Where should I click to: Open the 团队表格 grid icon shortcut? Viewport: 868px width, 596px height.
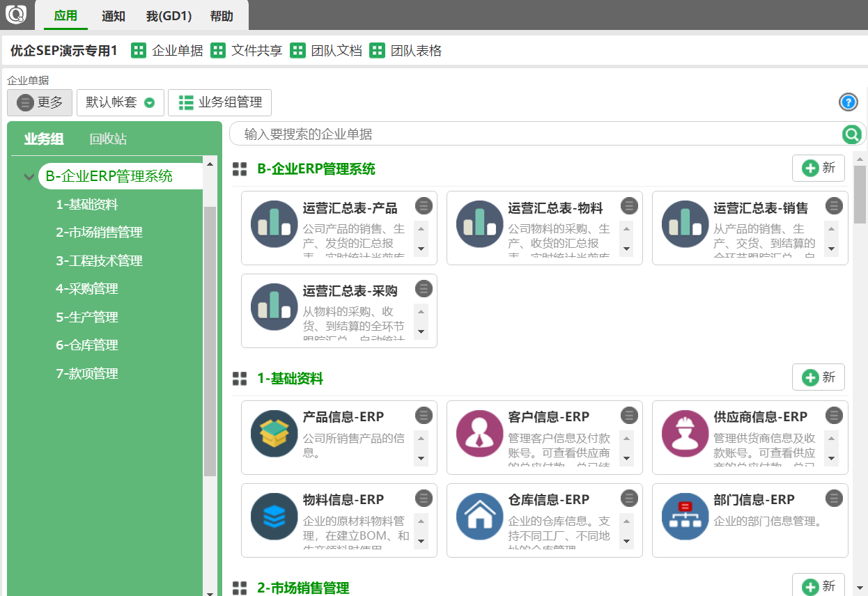click(378, 50)
